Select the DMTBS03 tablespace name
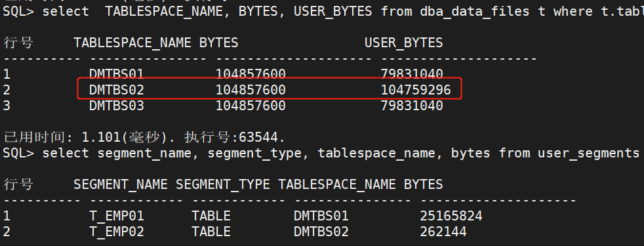 [x=117, y=106]
